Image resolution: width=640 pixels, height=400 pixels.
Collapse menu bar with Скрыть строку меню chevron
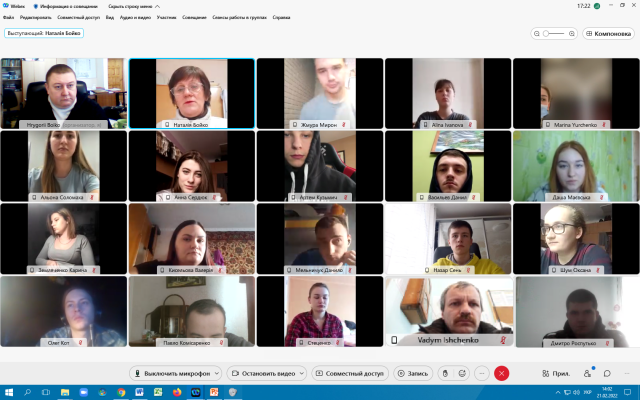pyautogui.click(x=158, y=7)
